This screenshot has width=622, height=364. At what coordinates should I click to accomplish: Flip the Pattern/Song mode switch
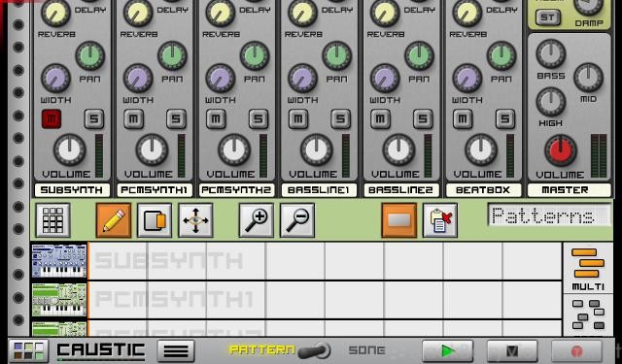[314, 351]
